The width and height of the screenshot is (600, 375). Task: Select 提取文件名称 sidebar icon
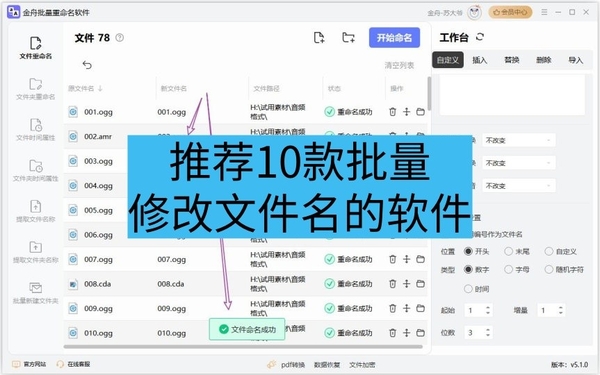[36, 211]
